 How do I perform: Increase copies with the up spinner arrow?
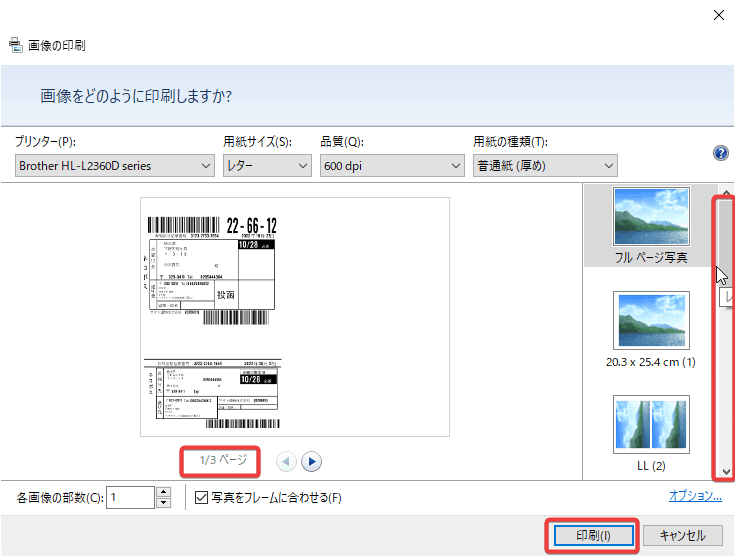[x=163, y=492]
